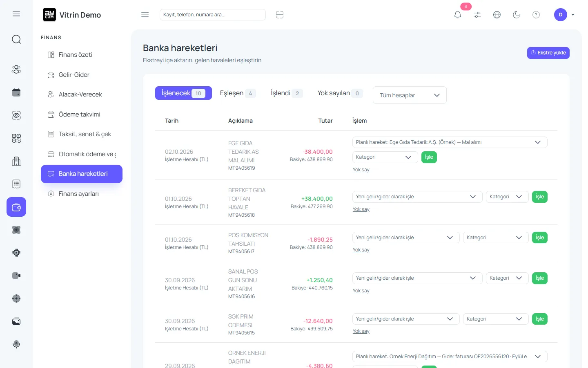Switch to the İşlenecek tab

(183, 93)
